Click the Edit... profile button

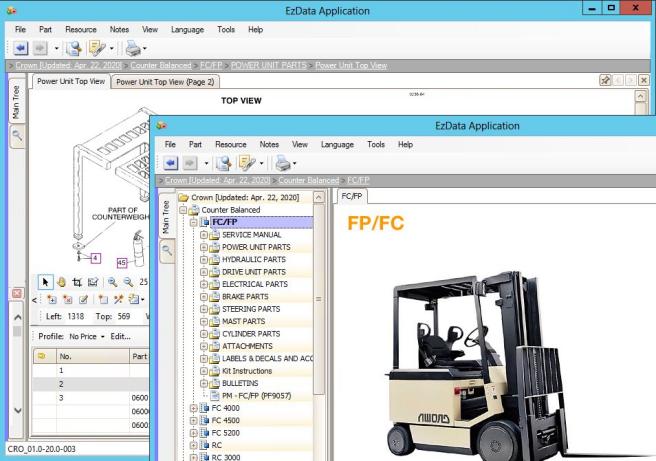pos(121,336)
